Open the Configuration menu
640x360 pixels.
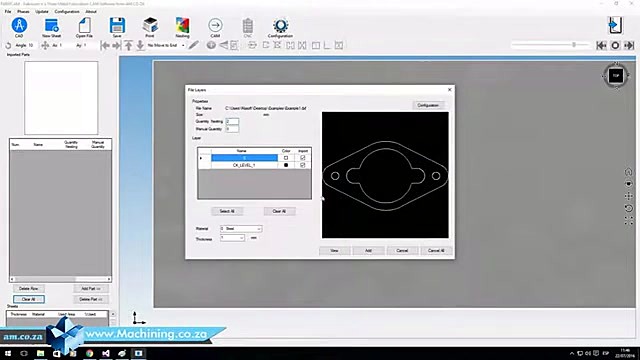tap(67, 11)
